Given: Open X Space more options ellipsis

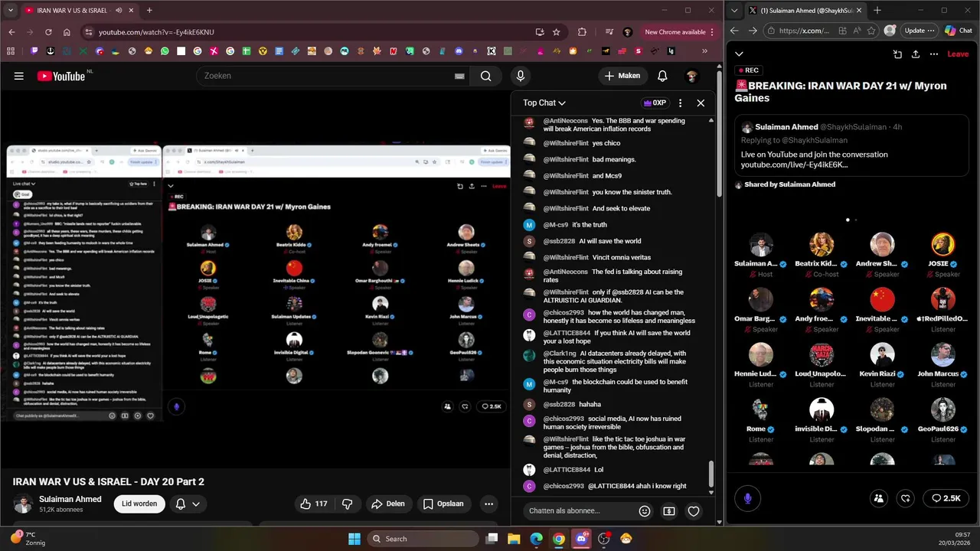Looking at the screenshot, I should 934,54.
